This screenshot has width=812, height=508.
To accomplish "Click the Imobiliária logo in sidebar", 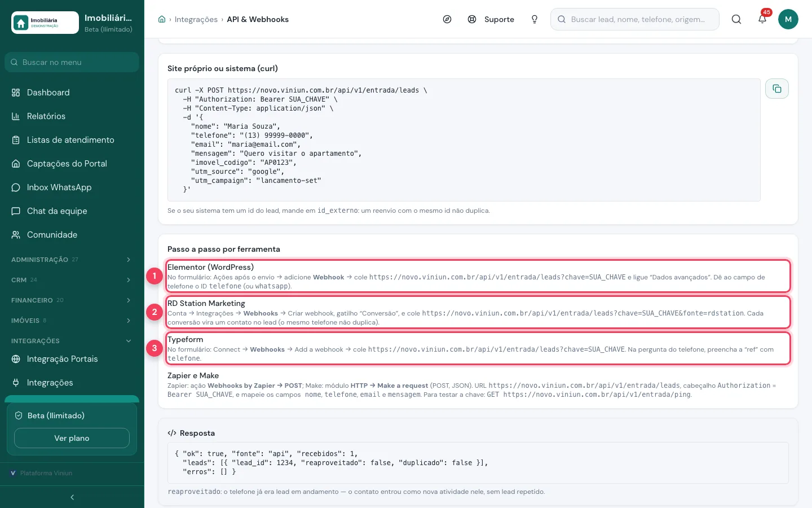I will pos(45,23).
